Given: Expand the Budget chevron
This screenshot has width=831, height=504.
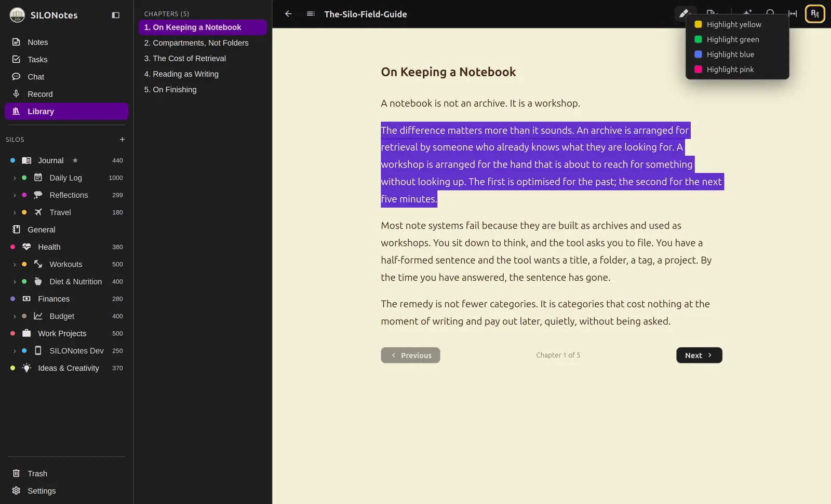Looking at the screenshot, I should click(15, 316).
